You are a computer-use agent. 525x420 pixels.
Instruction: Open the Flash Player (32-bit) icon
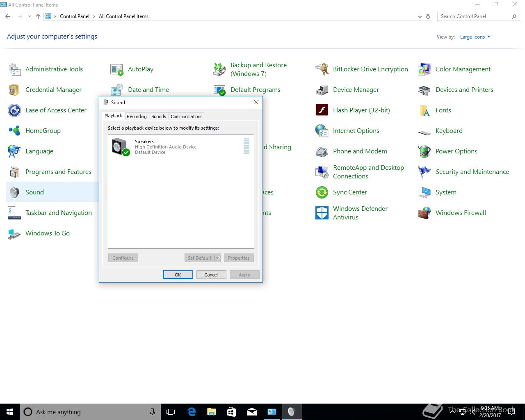click(x=322, y=110)
